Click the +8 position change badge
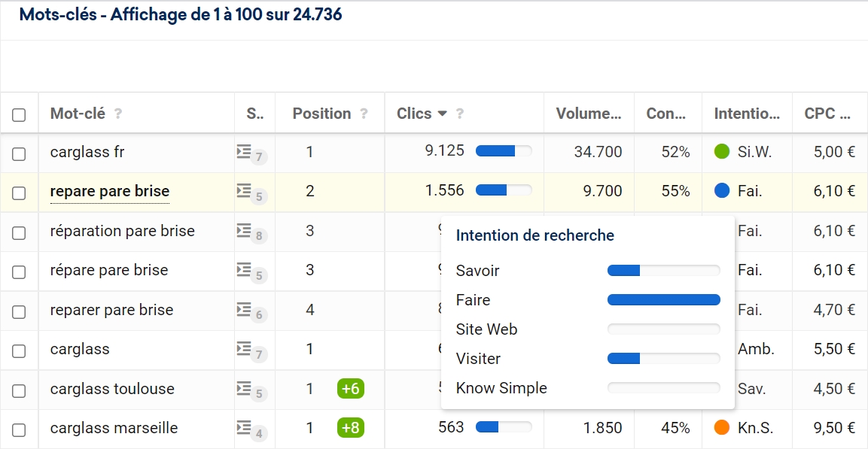The height and width of the screenshot is (449, 868). [350, 428]
